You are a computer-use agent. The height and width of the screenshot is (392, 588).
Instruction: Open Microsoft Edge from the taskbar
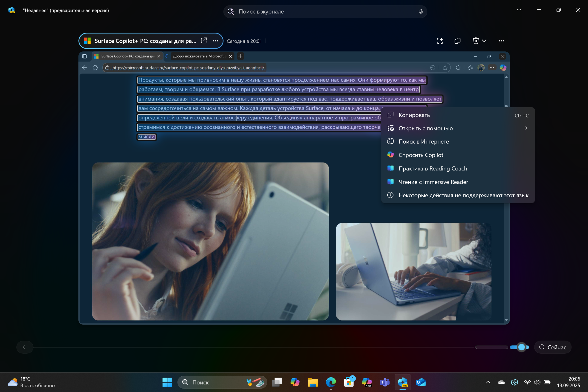tap(331, 382)
